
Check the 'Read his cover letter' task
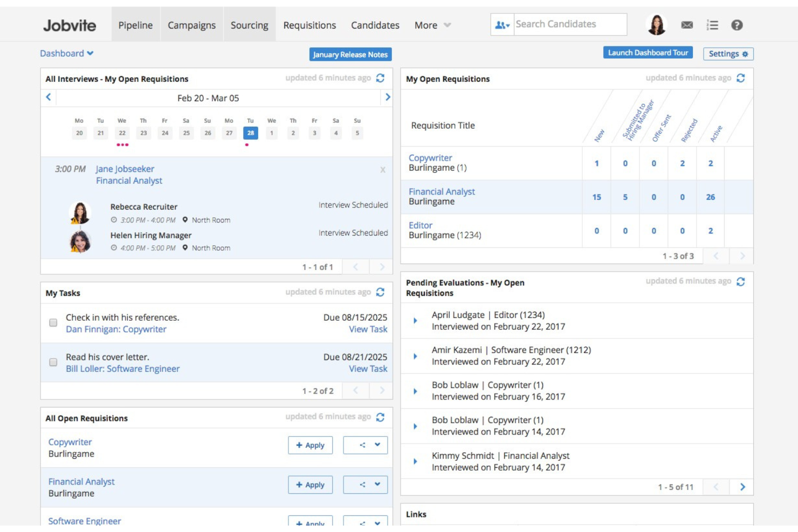pos(53,362)
